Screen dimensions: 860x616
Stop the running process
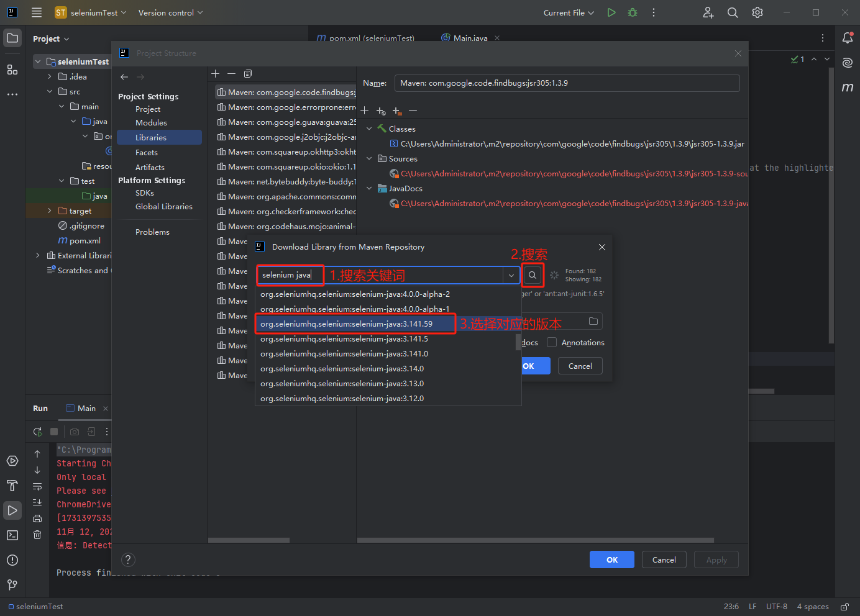tap(54, 432)
